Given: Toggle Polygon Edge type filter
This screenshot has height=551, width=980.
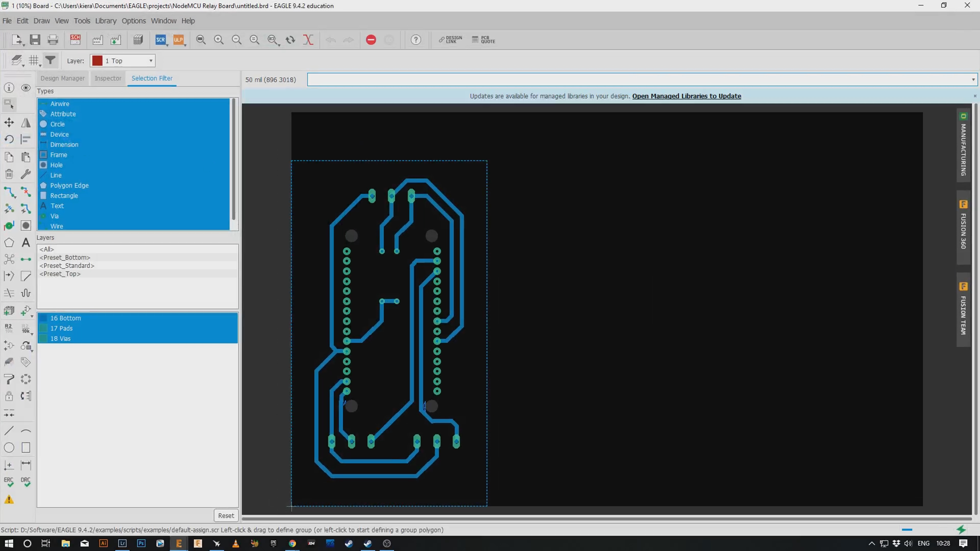Looking at the screenshot, I should [133, 185].
